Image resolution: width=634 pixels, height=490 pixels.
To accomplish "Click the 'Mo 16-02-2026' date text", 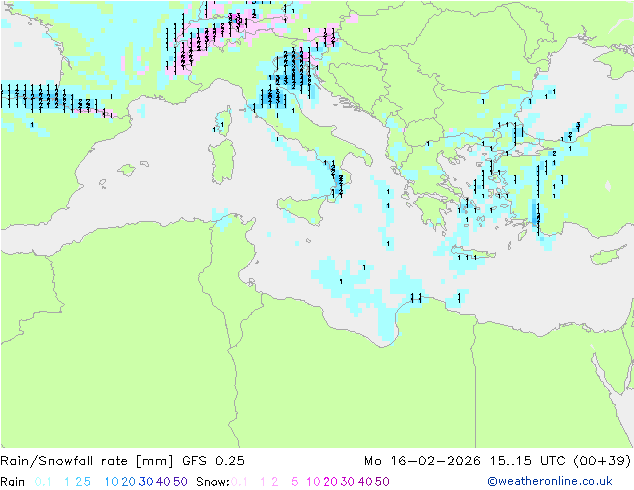I will click(x=422, y=461).
